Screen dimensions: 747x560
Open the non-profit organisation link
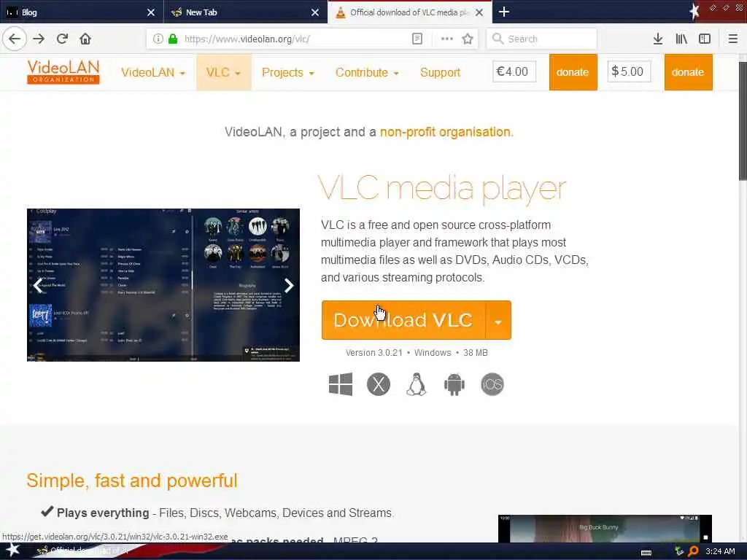(445, 132)
